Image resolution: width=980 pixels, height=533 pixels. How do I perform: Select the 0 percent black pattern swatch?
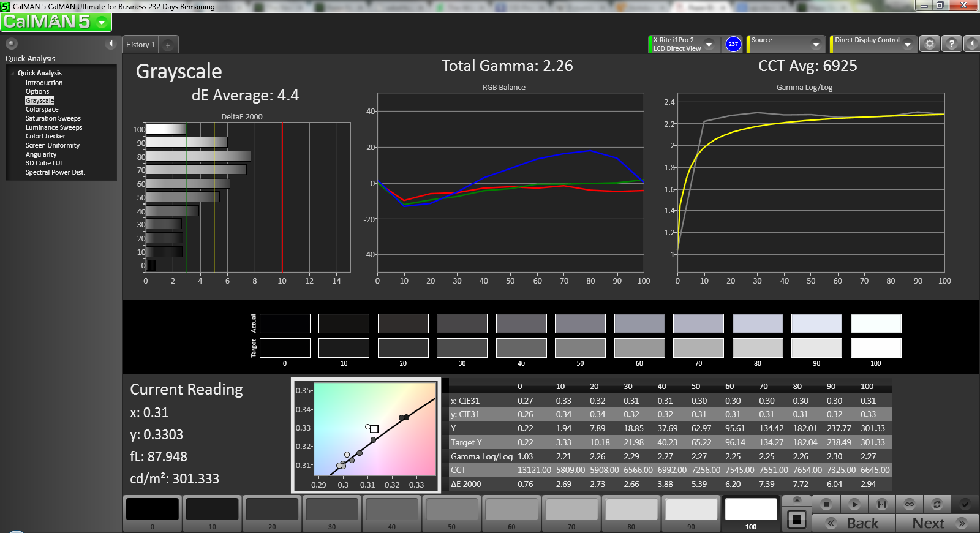click(x=153, y=513)
